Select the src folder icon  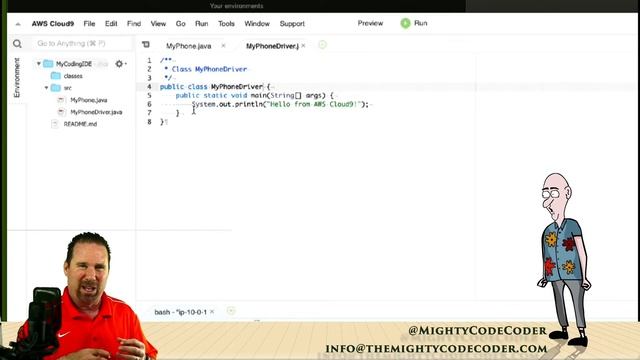tap(56, 88)
